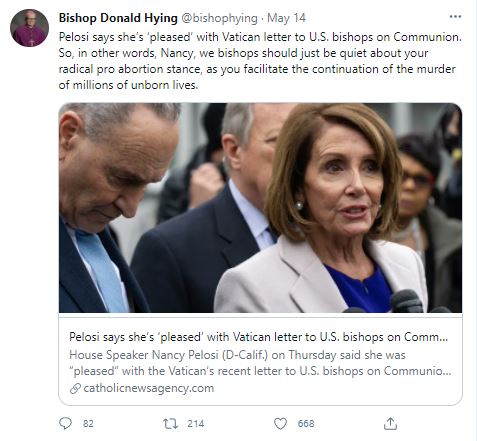Click the 668 likes count
Viewport: 477px width, 441px height.
(x=306, y=424)
